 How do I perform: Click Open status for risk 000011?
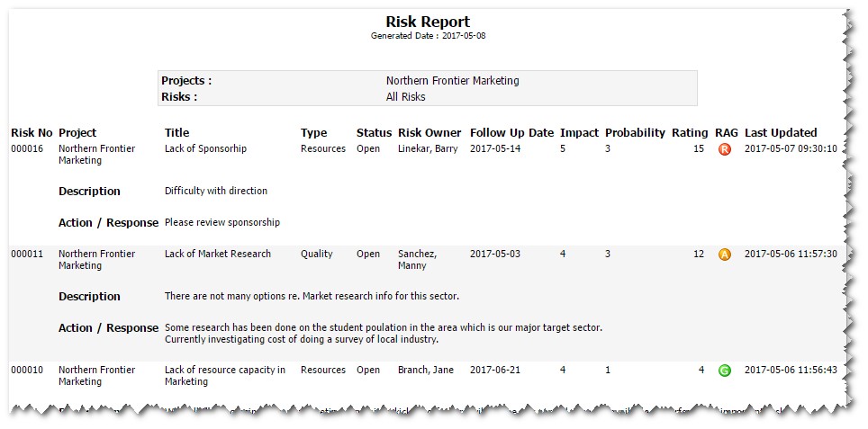click(368, 255)
